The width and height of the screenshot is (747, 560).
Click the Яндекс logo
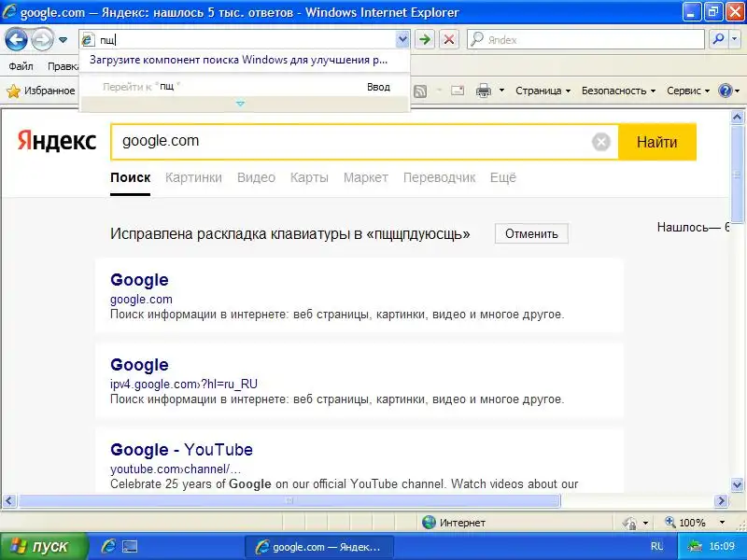click(x=57, y=142)
